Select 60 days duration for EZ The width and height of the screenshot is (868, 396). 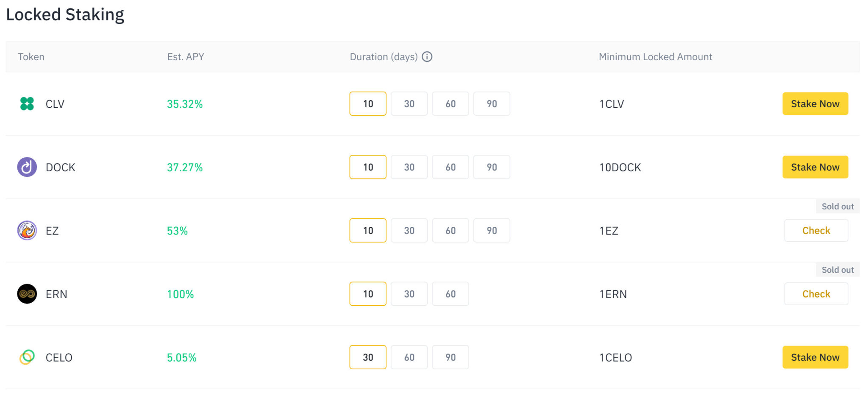click(451, 231)
